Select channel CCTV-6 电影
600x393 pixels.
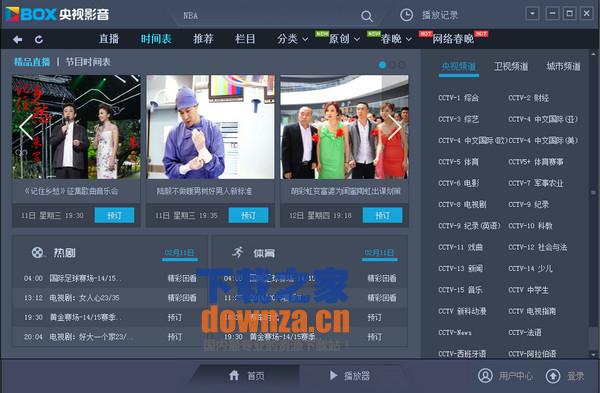[458, 183]
